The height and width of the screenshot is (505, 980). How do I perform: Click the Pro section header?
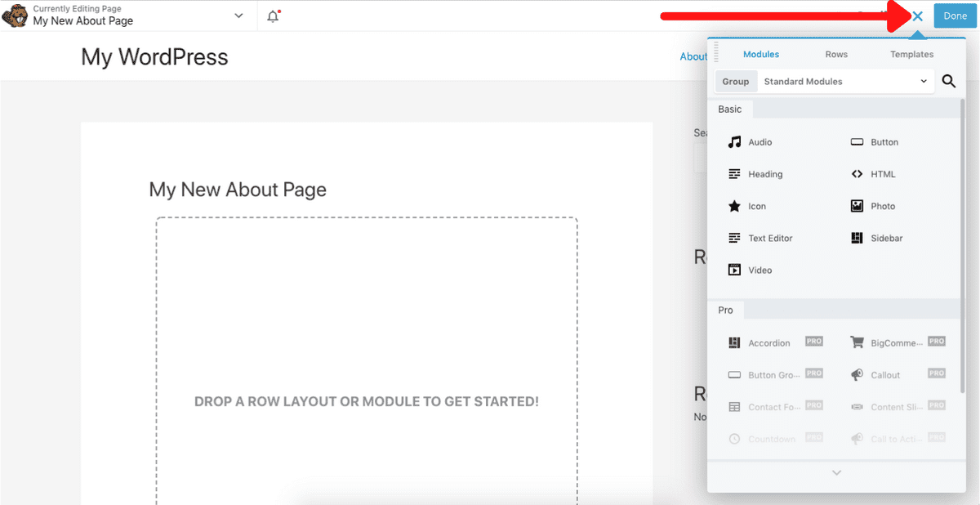(725, 310)
